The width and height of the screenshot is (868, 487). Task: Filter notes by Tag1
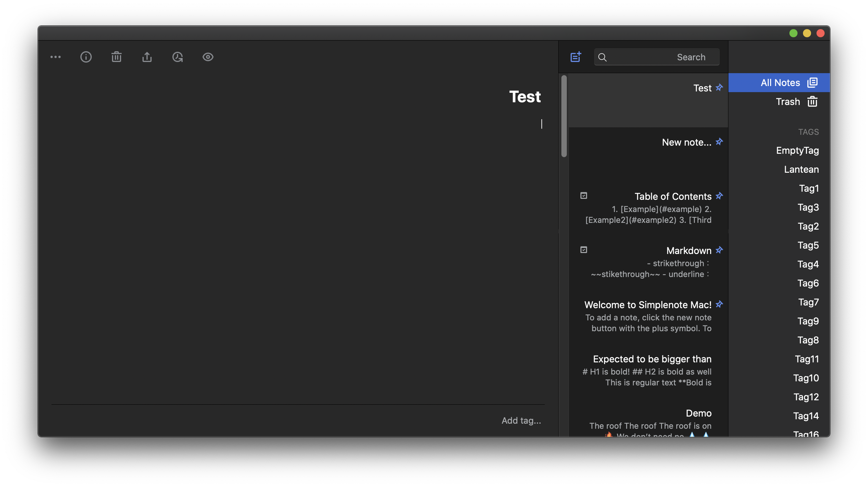809,188
